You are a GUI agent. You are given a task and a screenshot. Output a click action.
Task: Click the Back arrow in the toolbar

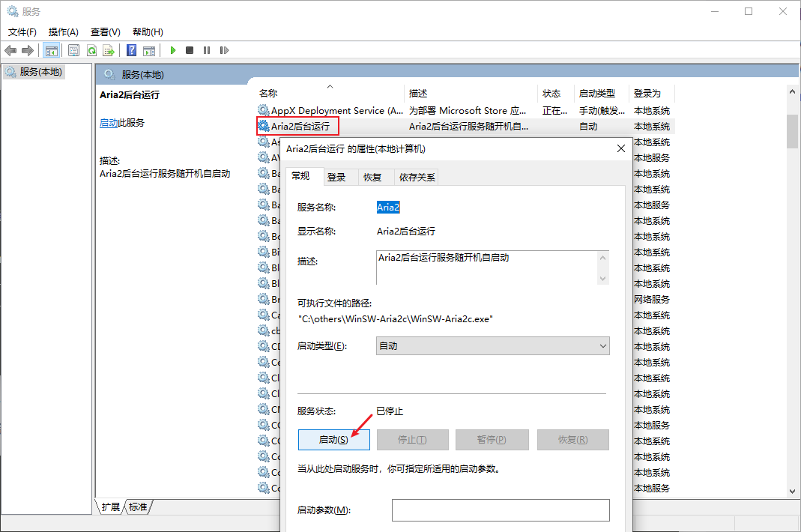[x=10, y=50]
